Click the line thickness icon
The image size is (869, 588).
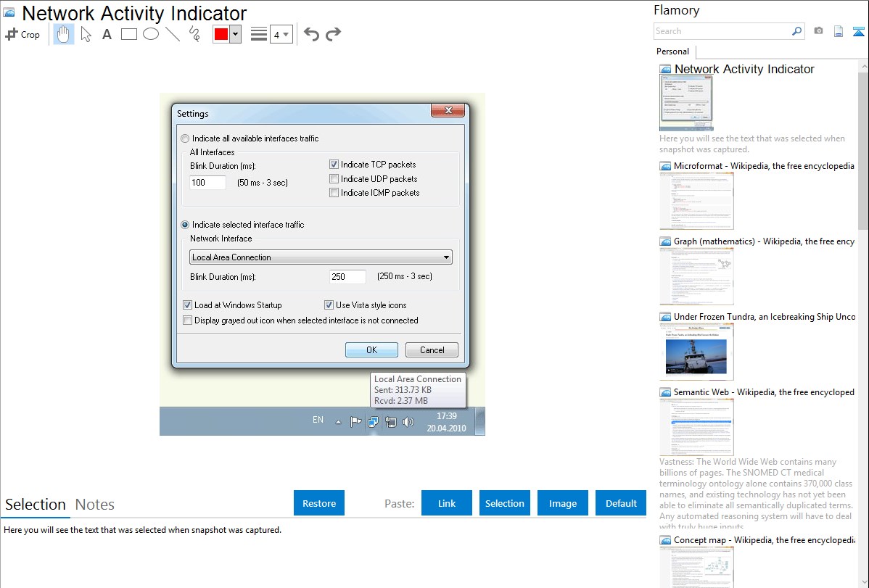pos(259,34)
